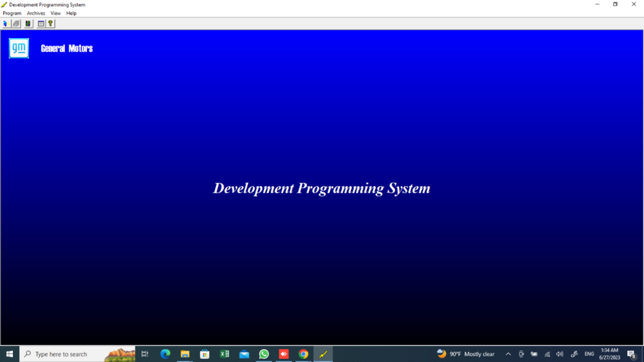Click the colorful stacked-bars toolbar icon
644x362 pixels.
pyautogui.click(x=28, y=24)
